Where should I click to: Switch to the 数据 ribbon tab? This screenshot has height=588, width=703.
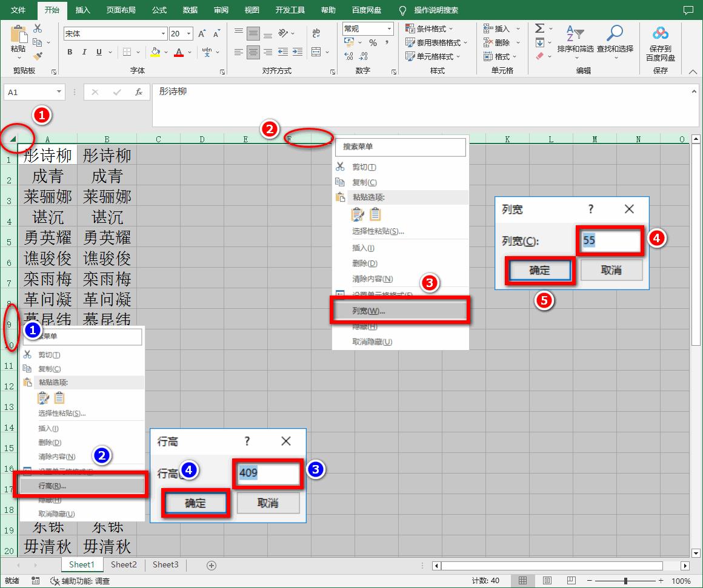190,10
